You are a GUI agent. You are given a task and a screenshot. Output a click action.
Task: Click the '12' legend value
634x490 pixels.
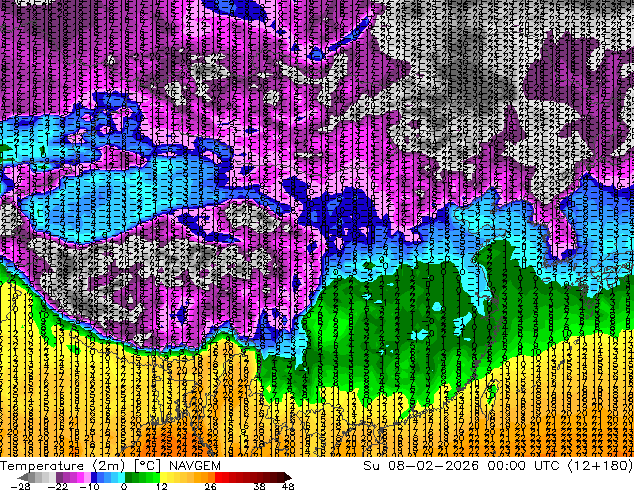pyautogui.click(x=162, y=486)
